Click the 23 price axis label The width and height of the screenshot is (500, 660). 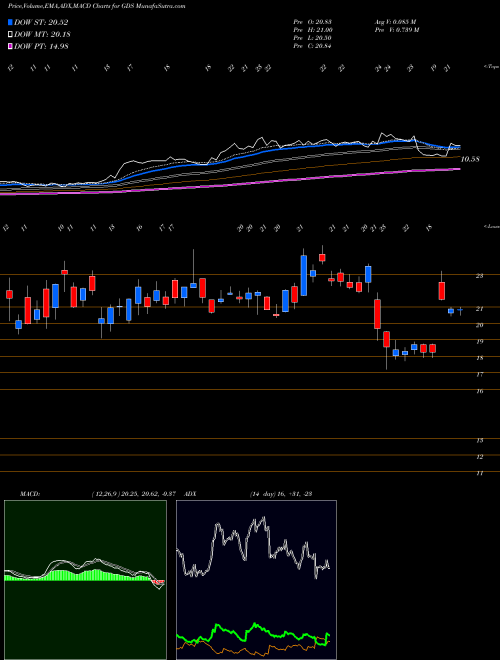tap(479, 276)
